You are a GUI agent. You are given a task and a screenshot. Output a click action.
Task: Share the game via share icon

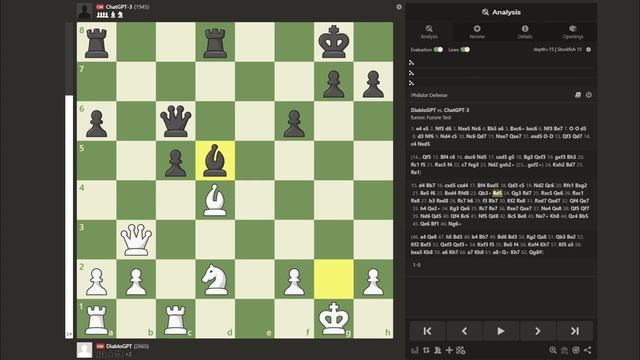click(x=587, y=350)
